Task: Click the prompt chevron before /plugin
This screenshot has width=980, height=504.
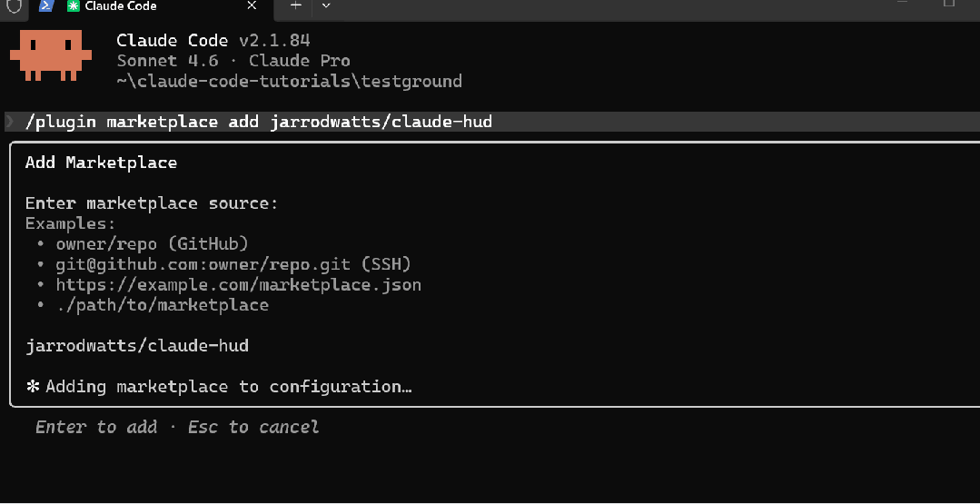Action: 10,122
